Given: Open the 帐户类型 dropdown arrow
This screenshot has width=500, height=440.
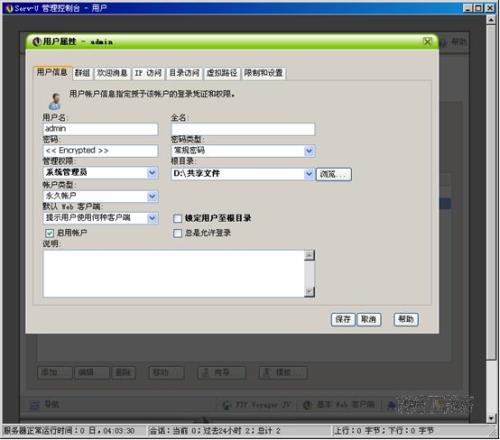Looking at the screenshot, I should point(152,196).
